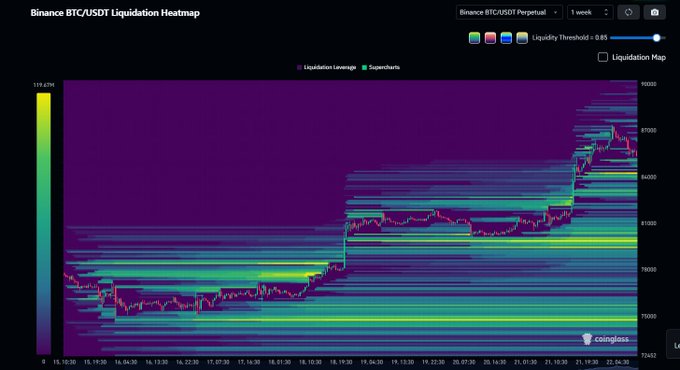Click the 21, 10:30 time axis label
This screenshot has height=370, width=680.
pyautogui.click(x=556, y=362)
